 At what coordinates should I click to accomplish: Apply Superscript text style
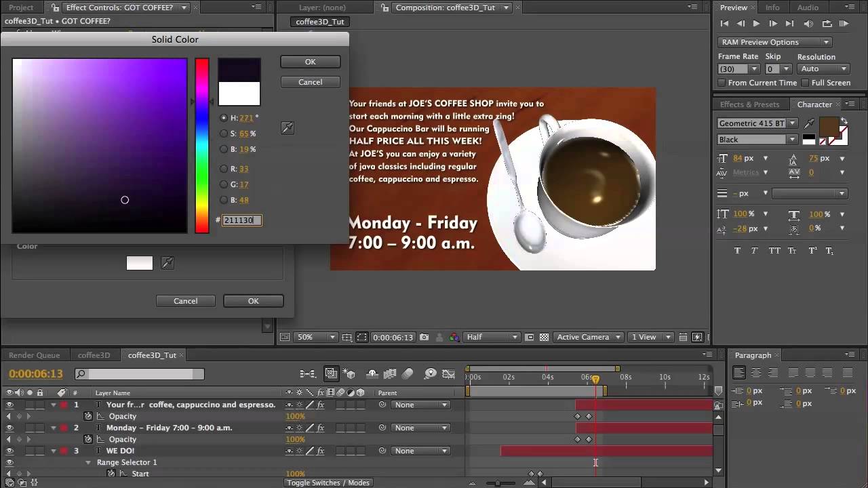click(x=812, y=251)
